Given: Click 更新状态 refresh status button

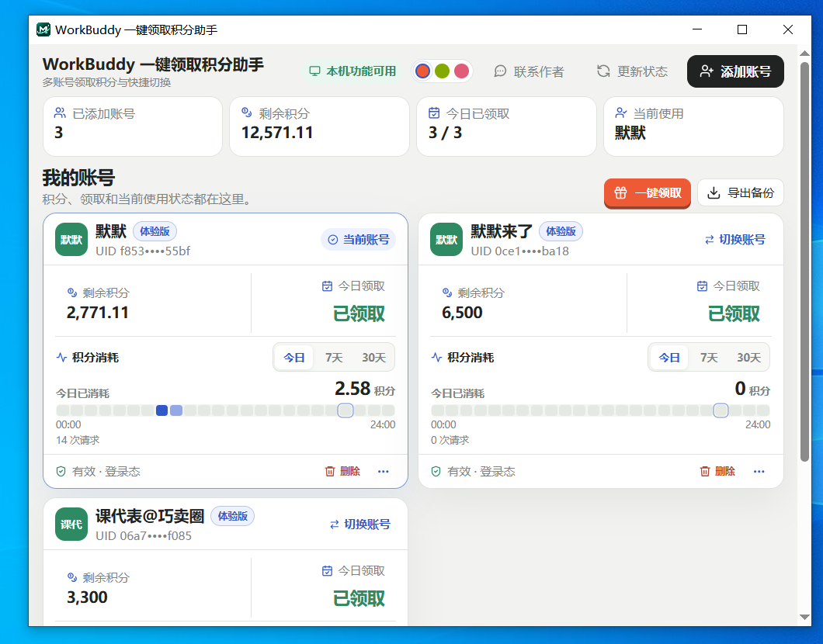Looking at the screenshot, I should (x=633, y=71).
